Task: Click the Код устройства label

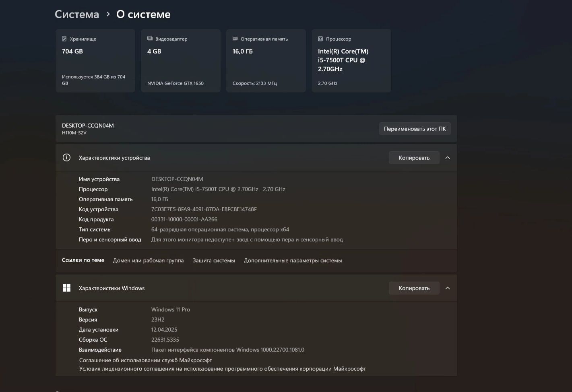Action: pyautogui.click(x=99, y=209)
